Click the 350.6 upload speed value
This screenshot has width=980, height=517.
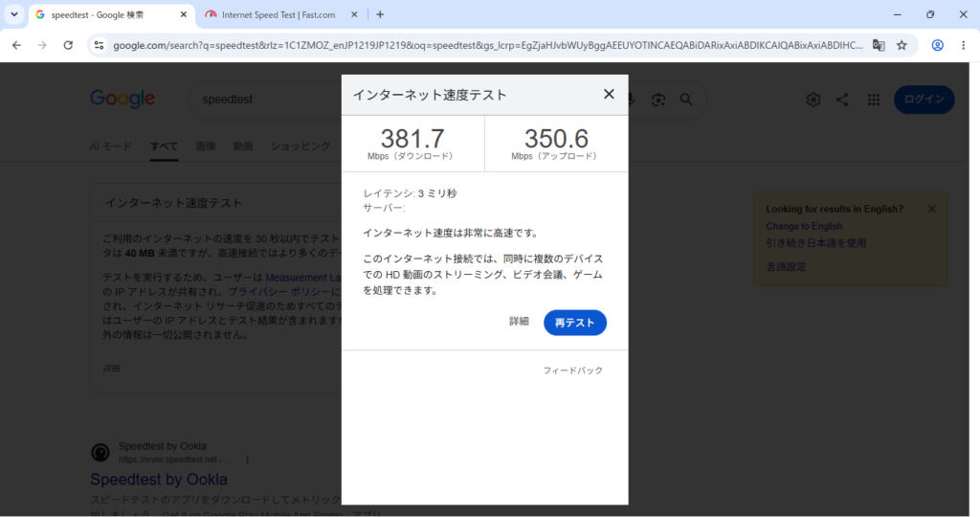coord(556,138)
